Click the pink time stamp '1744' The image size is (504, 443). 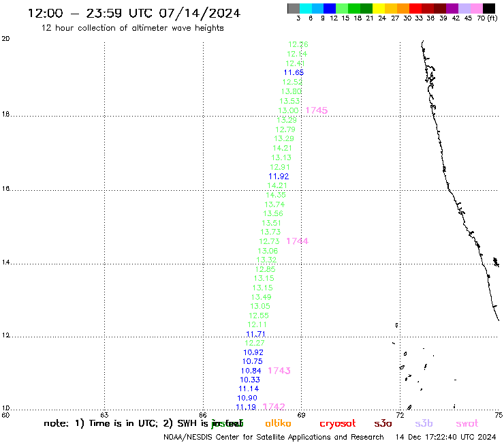tap(298, 241)
